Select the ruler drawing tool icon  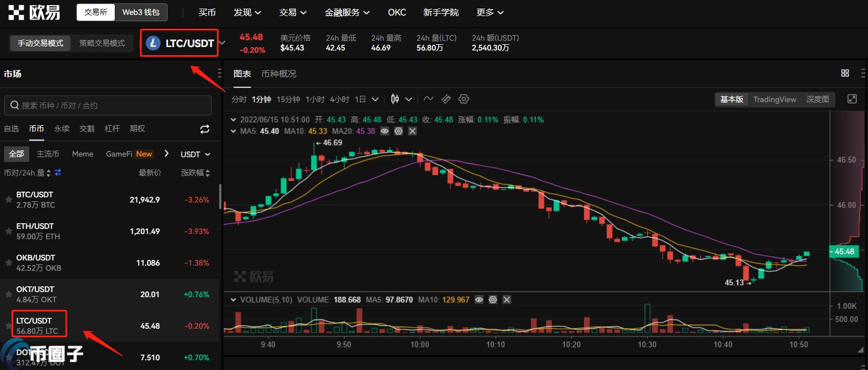tap(446, 99)
